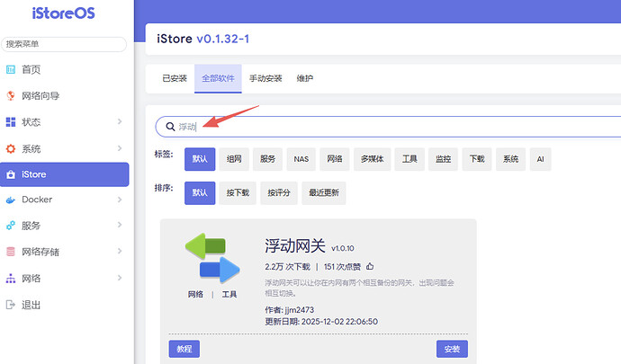Expand the 状态 menu chevron
This screenshot has width=621, height=364.
pyautogui.click(x=120, y=121)
